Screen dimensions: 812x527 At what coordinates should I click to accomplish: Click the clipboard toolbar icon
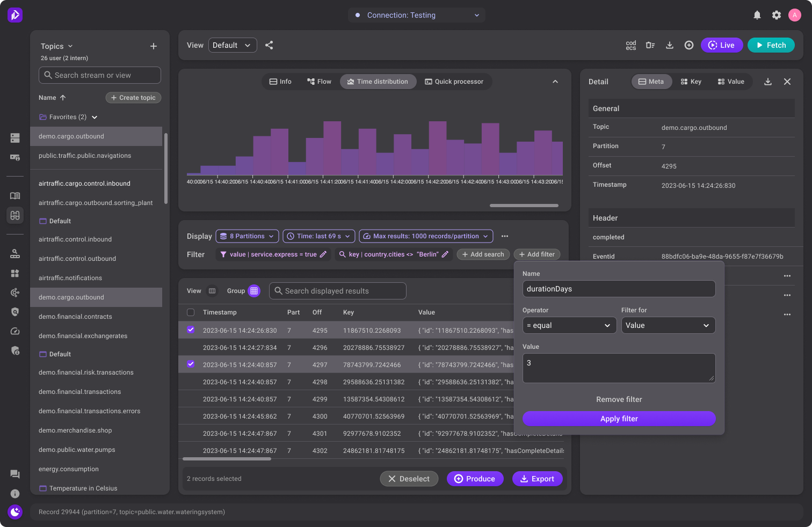pyautogui.click(x=650, y=45)
